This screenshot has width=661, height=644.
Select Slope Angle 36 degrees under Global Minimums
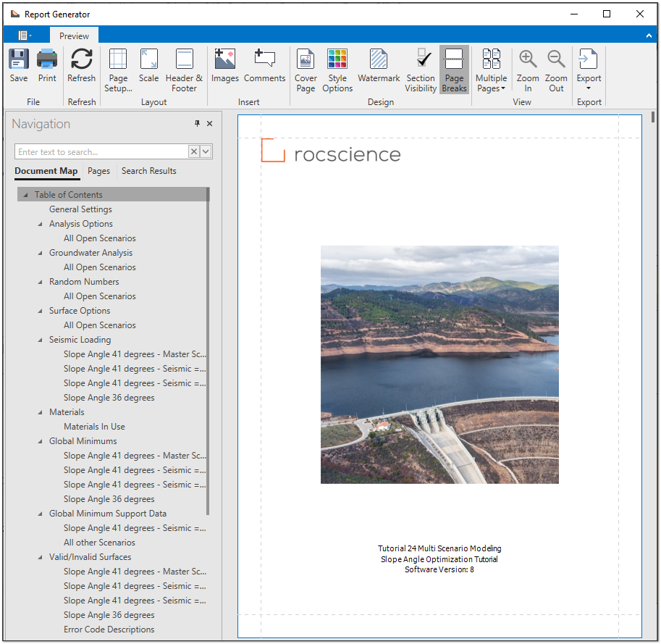tap(109, 499)
